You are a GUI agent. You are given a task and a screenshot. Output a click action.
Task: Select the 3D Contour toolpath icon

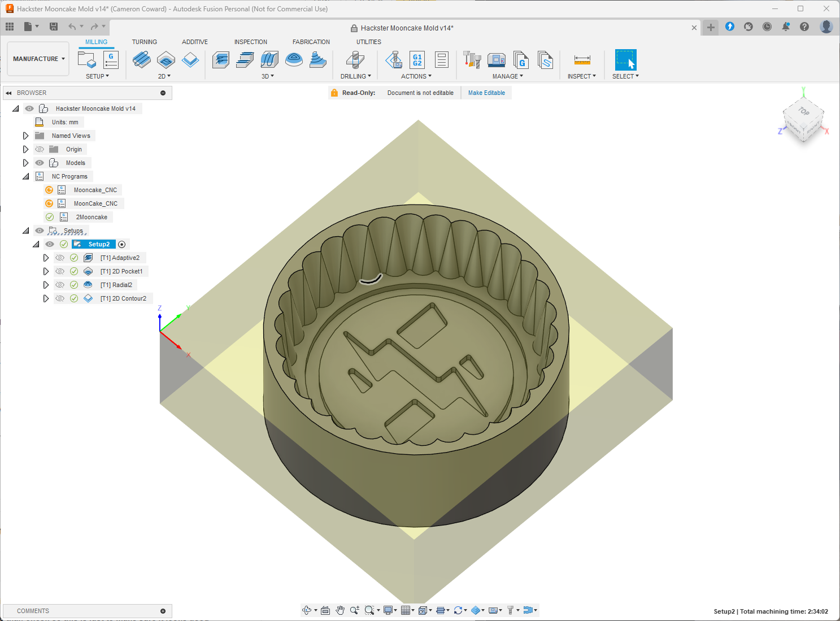[x=294, y=59]
